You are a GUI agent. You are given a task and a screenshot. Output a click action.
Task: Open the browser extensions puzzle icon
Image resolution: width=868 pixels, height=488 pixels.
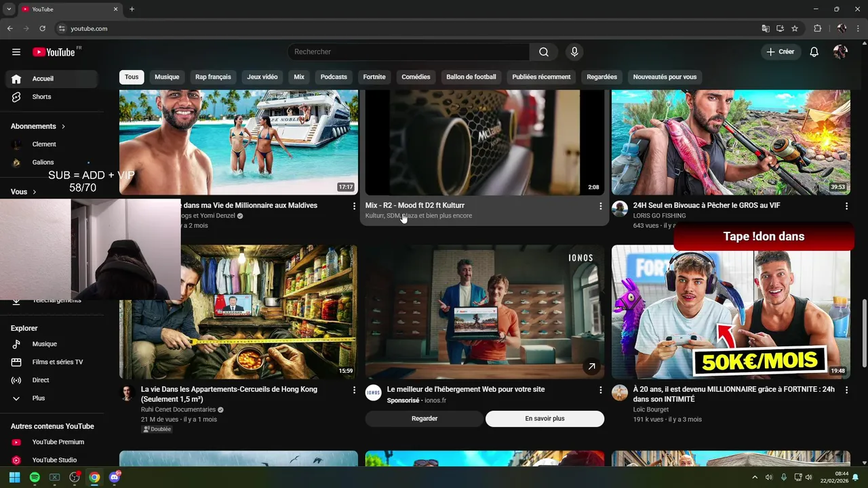pyautogui.click(x=817, y=28)
